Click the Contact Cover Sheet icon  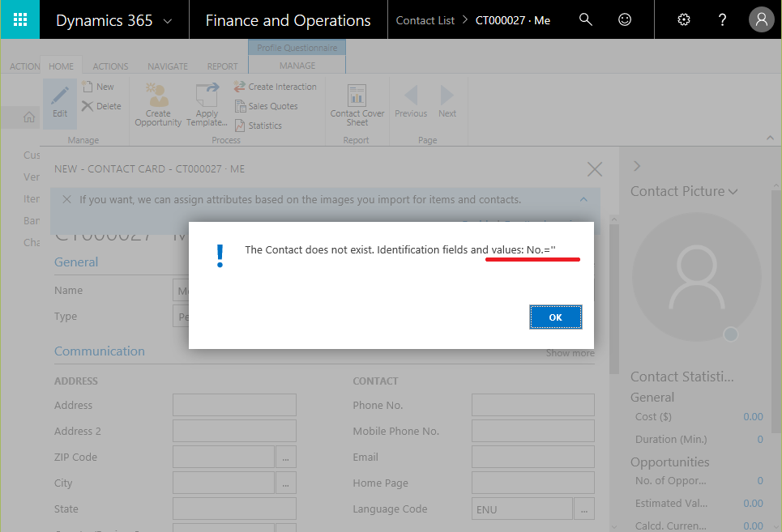point(357,95)
